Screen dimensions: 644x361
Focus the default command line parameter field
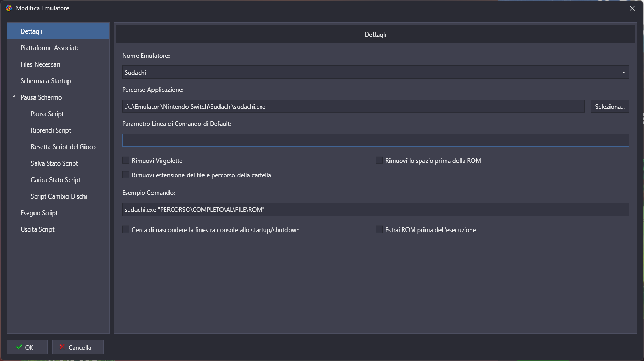pos(376,140)
